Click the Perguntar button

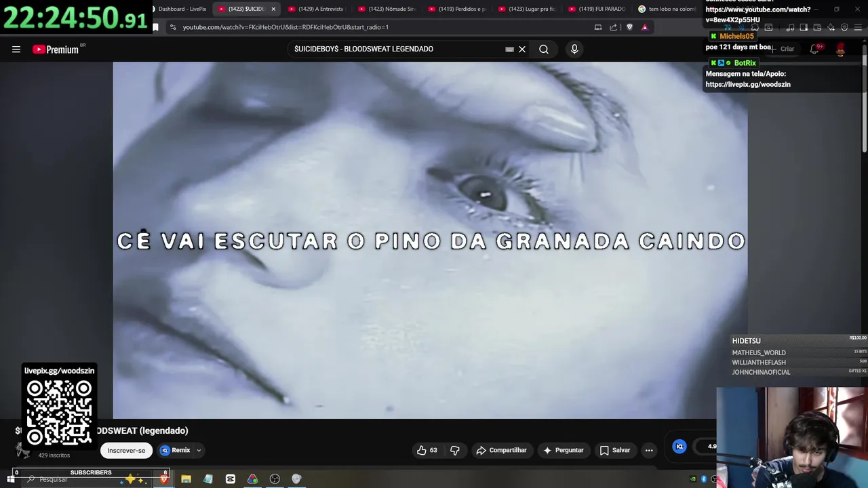564,450
